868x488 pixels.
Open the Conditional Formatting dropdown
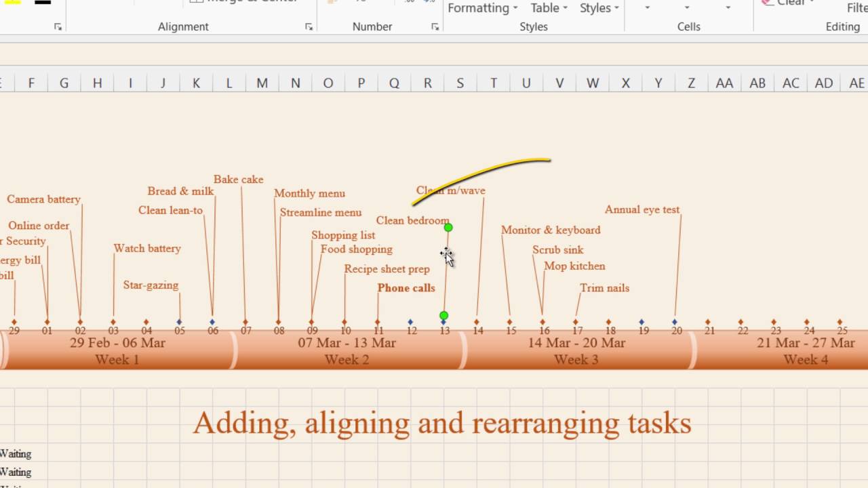coord(482,8)
